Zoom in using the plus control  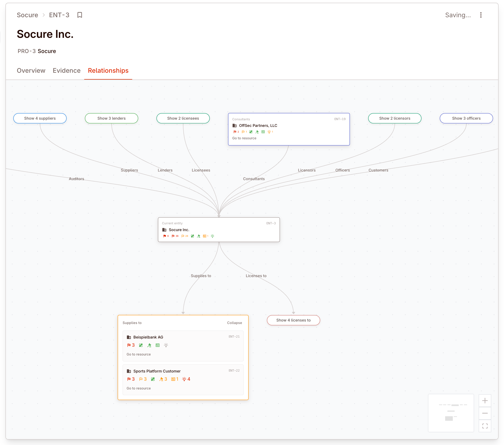(x=485, y=401)
